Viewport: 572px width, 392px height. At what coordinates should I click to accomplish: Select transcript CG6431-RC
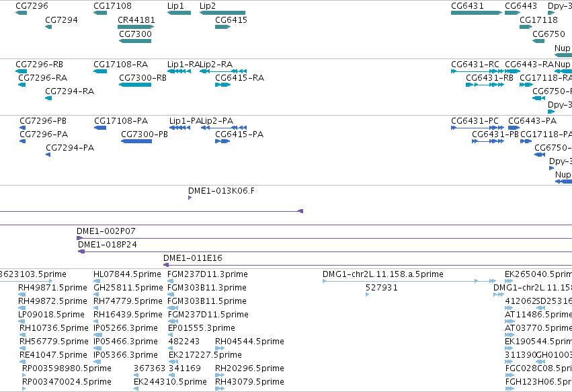coord(477,71)
